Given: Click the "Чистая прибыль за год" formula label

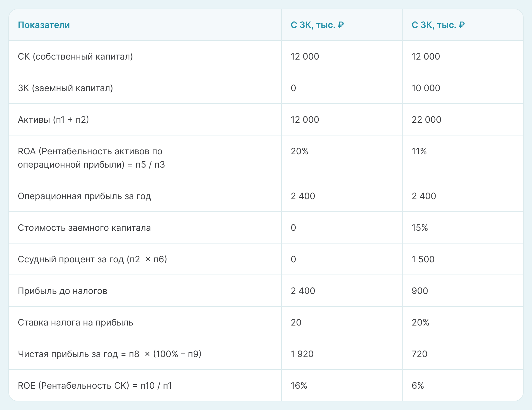Looking at the screenshot, I should point(109,354).
